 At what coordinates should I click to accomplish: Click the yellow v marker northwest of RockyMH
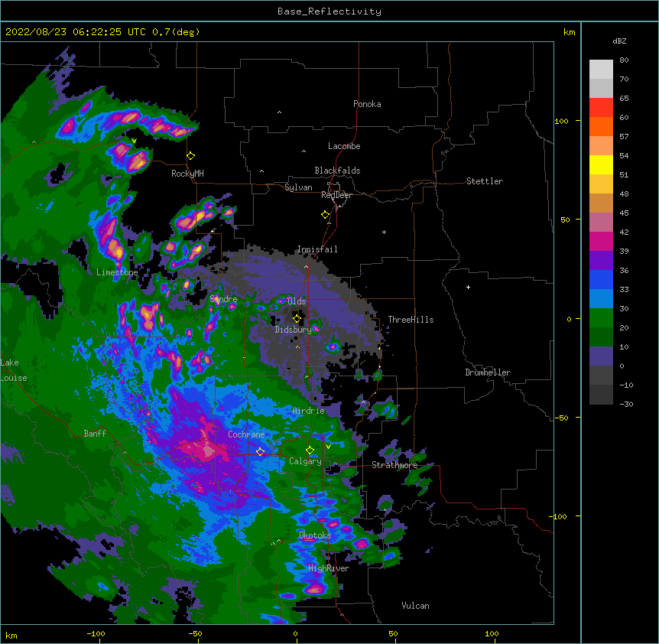tap(134, 141)
